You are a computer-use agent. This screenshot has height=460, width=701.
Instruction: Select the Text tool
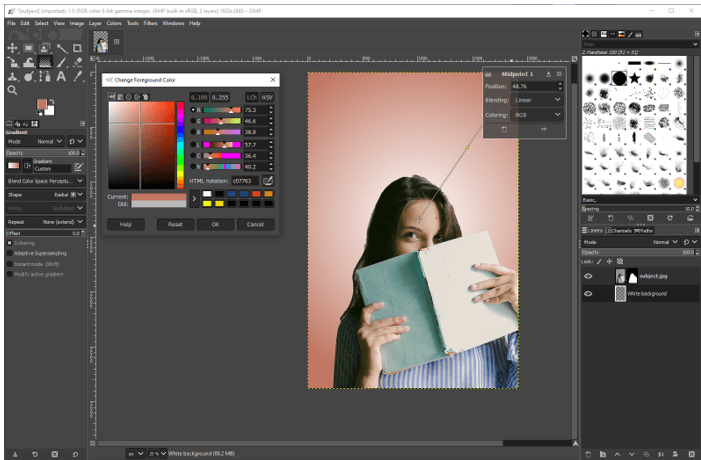(x=61, y=76)
